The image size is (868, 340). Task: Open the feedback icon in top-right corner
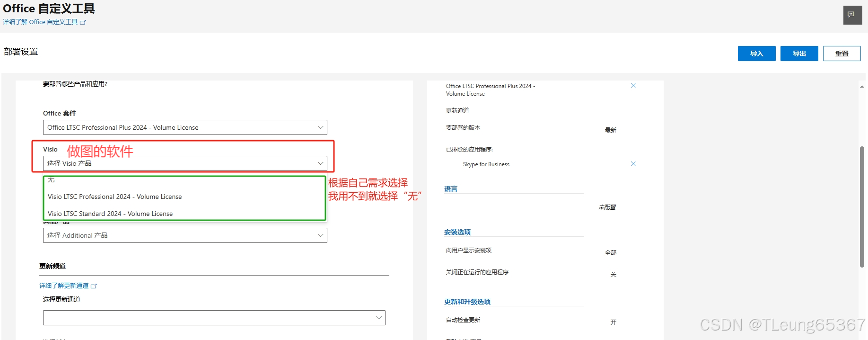(852, 15)
